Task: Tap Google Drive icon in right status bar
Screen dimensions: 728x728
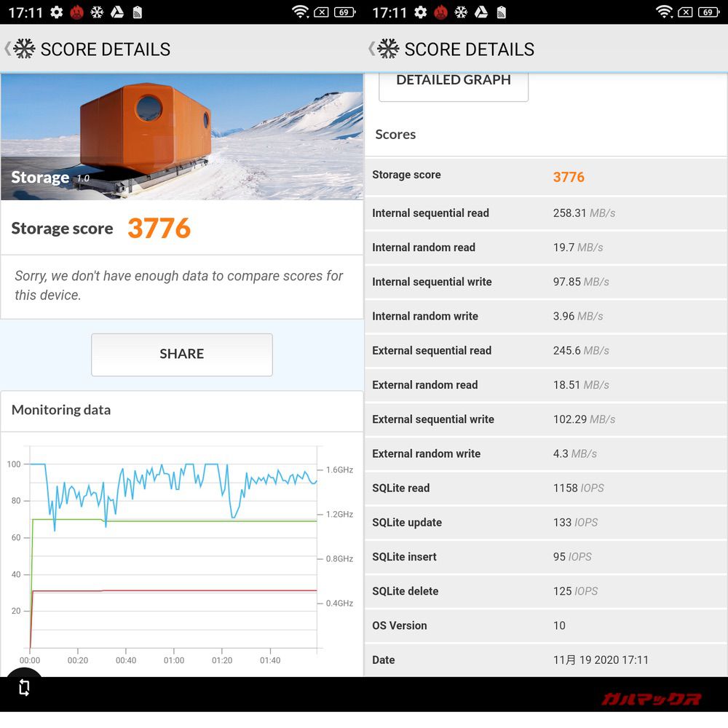Action: coord(480,12)
